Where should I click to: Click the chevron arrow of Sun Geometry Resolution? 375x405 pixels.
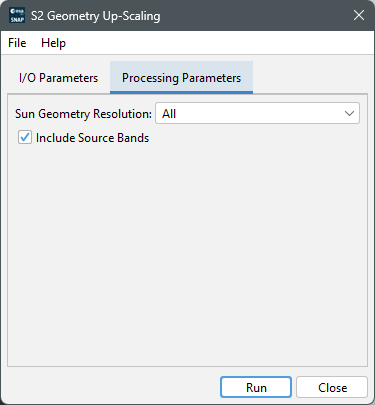coord(349,113)
